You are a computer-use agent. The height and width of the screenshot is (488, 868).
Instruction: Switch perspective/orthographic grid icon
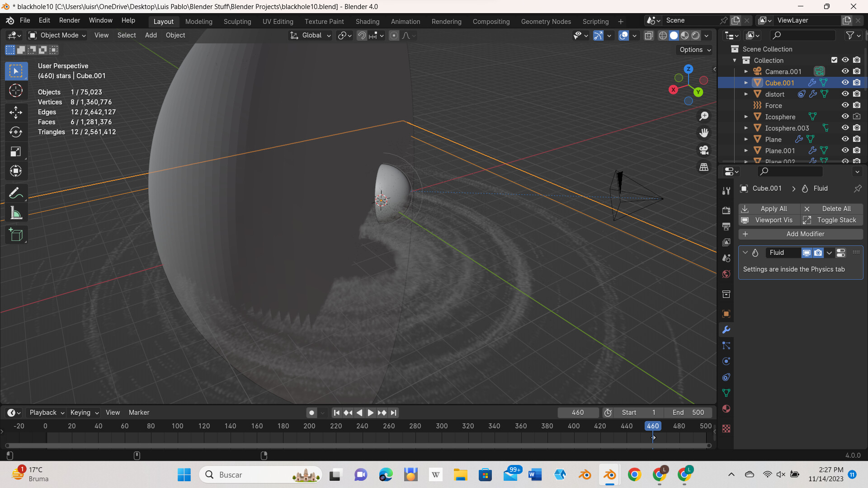tap(704, 167)
